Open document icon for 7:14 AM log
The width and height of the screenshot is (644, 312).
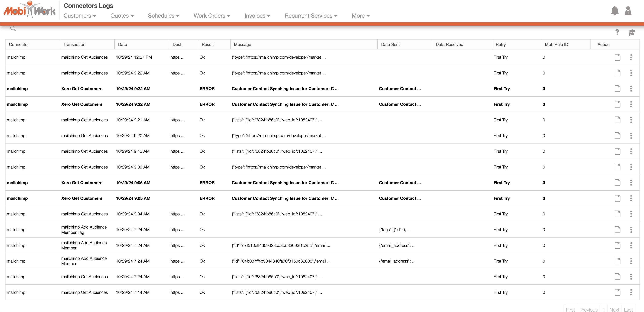click(617, 292)
